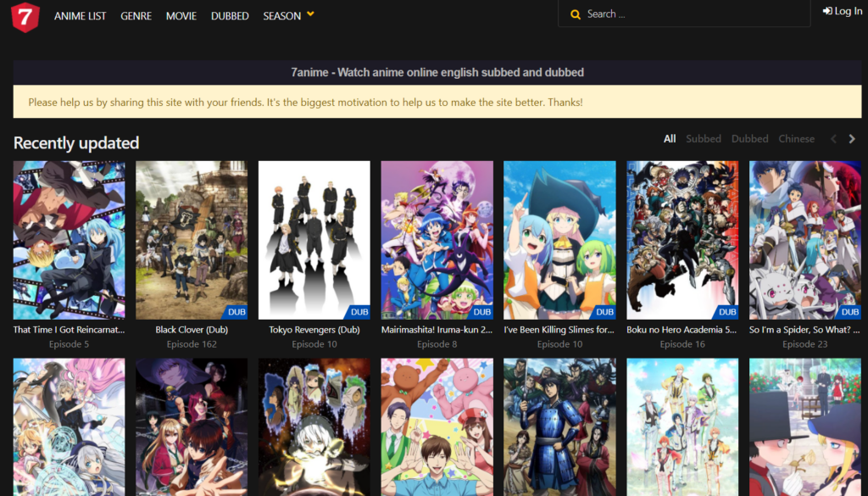Click DUB badge on Black Clover poster
This screenshot has width=868, height=496.
click(236, 312)
